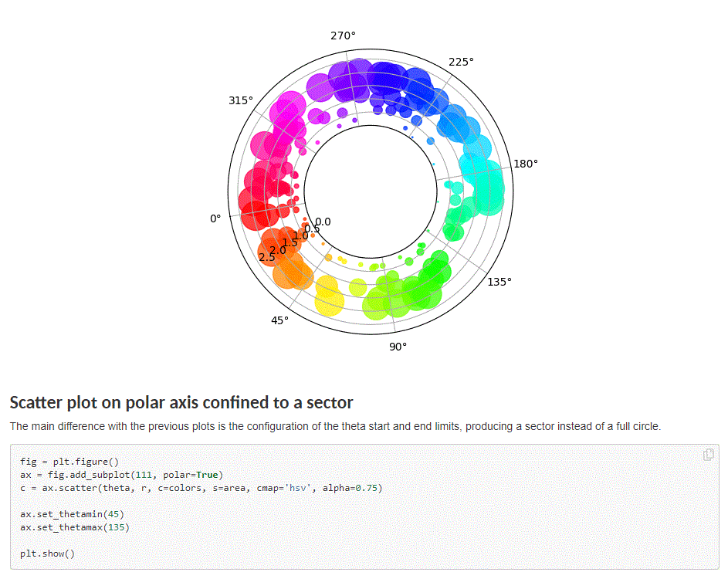Click the 270° angle label
This screenshot has height=579, width=728.
(343, 36)
